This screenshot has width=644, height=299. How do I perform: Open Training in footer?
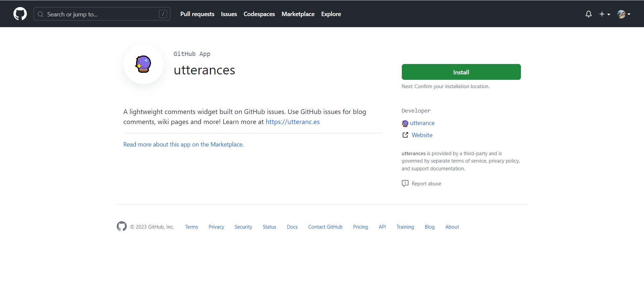pyautogui.click(x=405, y=227)
